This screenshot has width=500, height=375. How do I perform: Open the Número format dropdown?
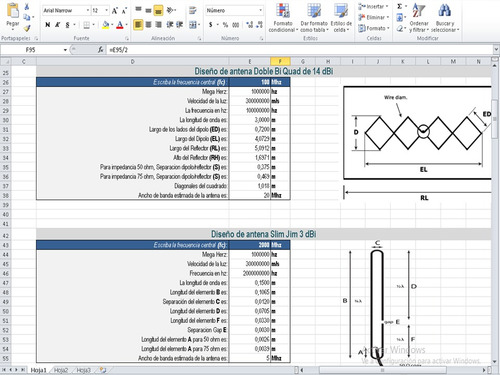tap(260, 11)
